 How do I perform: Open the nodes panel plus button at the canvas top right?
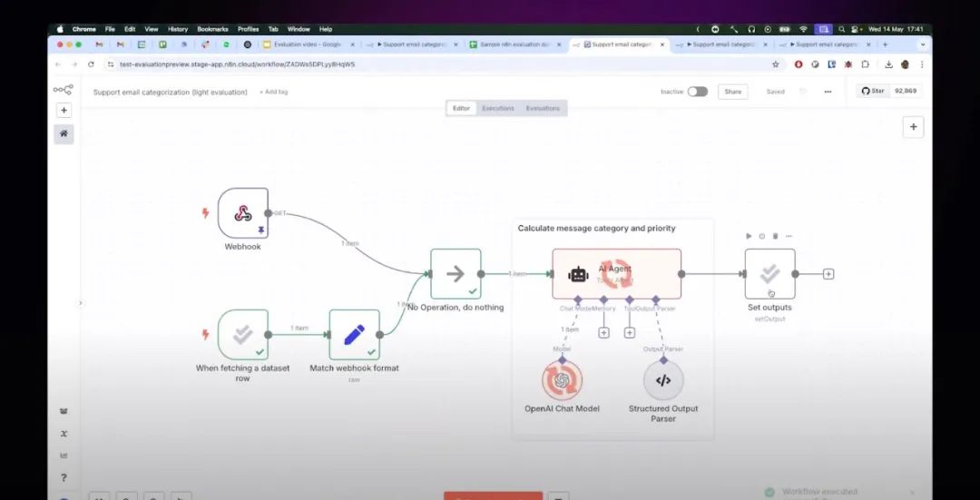pyautogui.click(x=913, y=127)
